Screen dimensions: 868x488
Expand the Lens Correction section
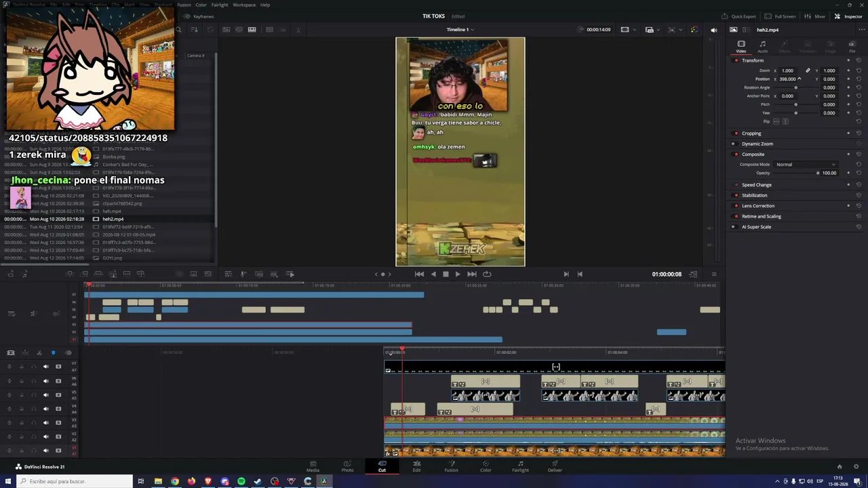tap(758, 206)
